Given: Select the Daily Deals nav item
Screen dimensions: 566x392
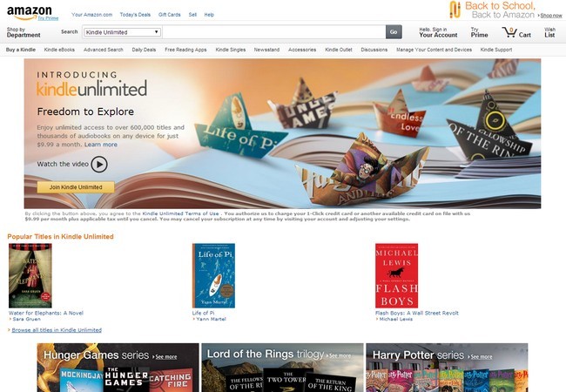Looking at the screenshot, I should (144, 50).
